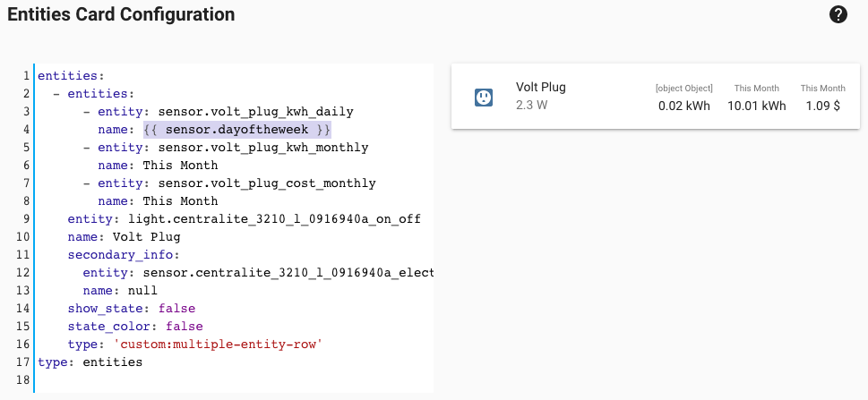Click the Volt Plug name in preview
Image resolution: width=868 pixels, height=400 pixels.
point(541,88)
